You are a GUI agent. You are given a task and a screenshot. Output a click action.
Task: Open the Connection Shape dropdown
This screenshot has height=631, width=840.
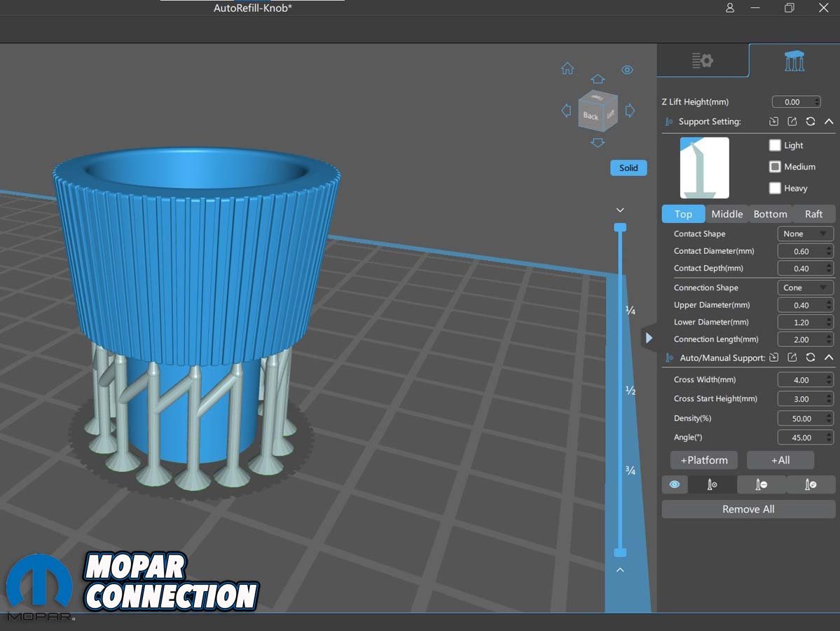coord(805,288)
